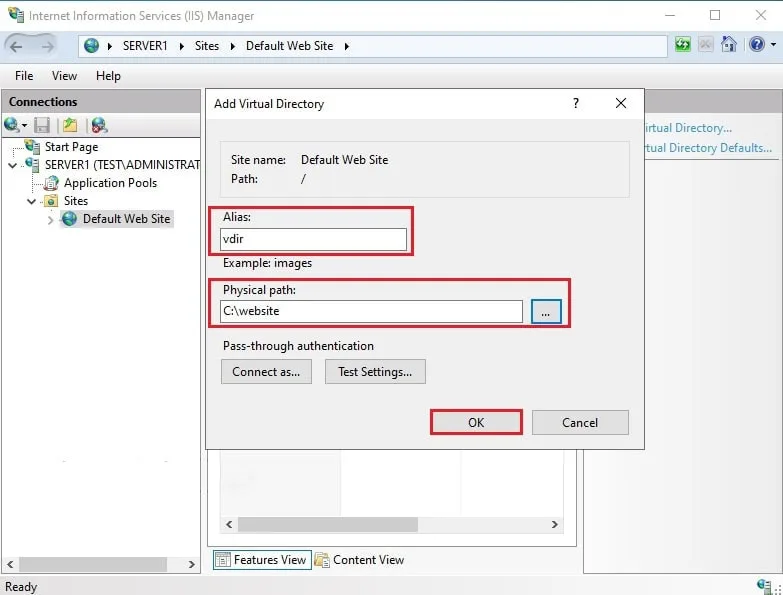
Task: Open dropdown arrow after Default Web Site breadcrumb
Action: pyautogui.click(x=347, y=46)
